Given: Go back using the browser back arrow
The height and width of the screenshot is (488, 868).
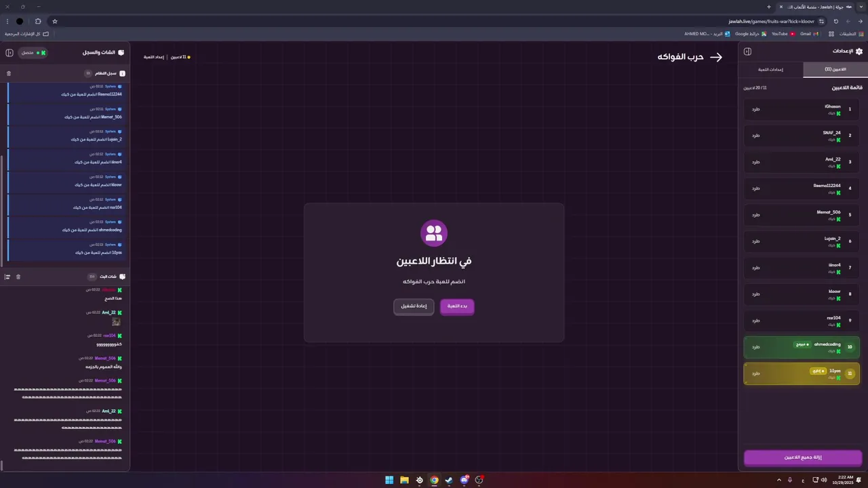Looking at the screenshot, I should 861,21.
